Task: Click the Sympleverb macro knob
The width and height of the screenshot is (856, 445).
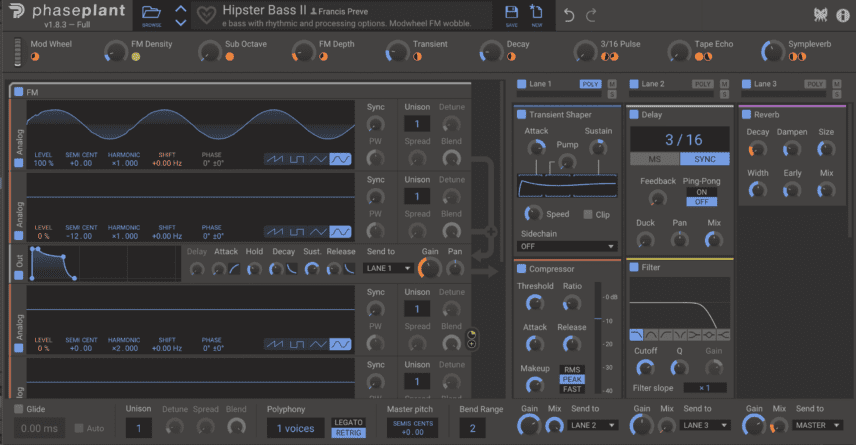Action: (772, 51)
